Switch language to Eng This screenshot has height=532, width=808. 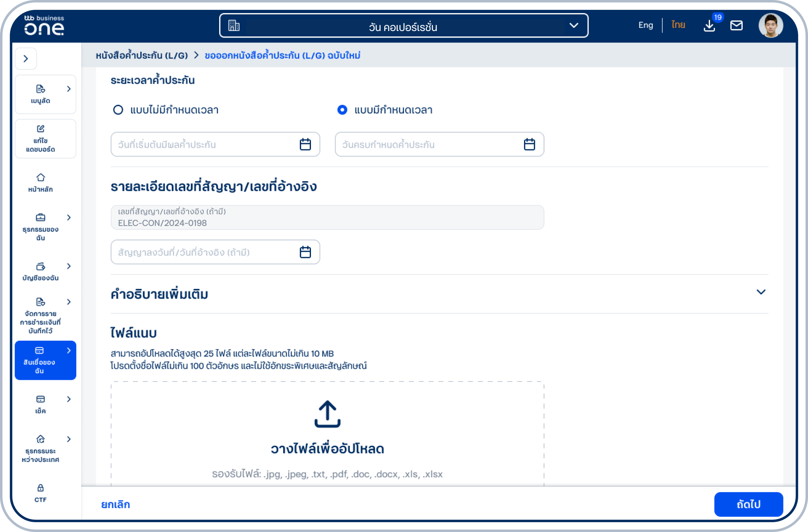(645, 25)
